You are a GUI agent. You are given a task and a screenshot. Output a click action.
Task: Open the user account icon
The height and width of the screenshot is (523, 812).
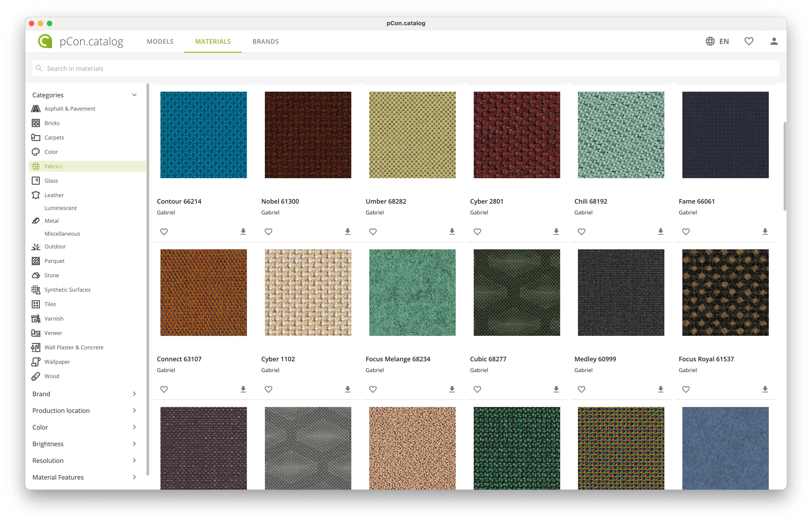pos(774,41)
